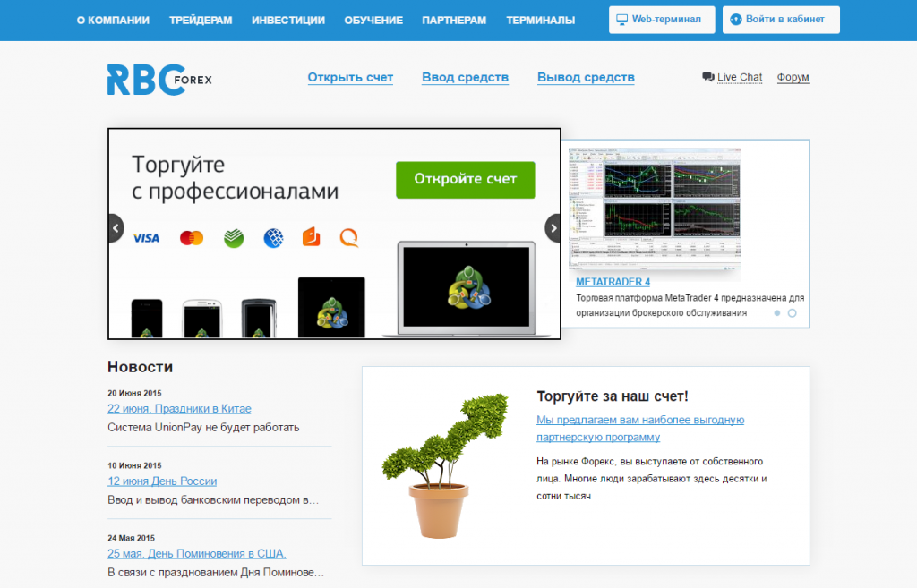The height and width of the screenshot is (588, 917).
Task: Open ИНВЕСТИЦИИ menu
Action: pos(288,20)
